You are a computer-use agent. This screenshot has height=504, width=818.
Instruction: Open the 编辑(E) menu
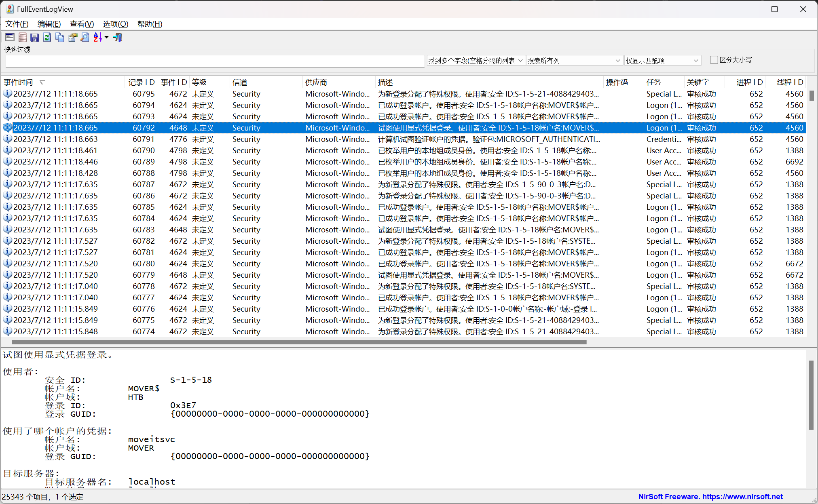point(49,24)
